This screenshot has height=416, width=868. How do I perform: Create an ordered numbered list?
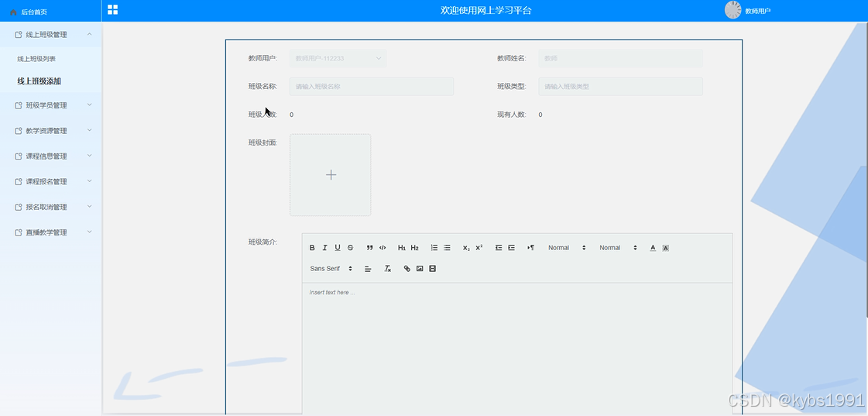[434, 248]
